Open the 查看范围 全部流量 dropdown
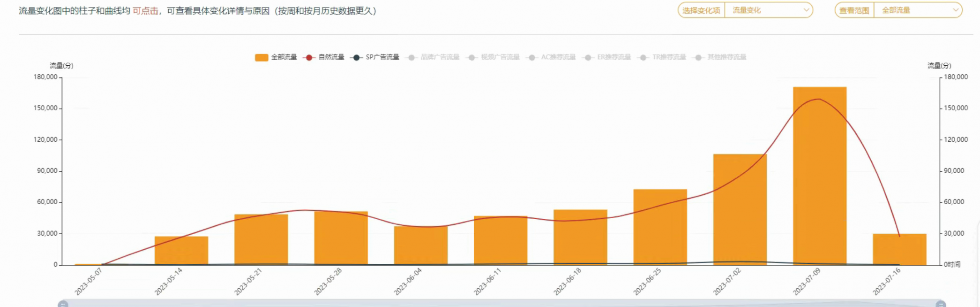The width and height of the screenshot is (980, 307). pyautogui.click(x=918, y=10)
